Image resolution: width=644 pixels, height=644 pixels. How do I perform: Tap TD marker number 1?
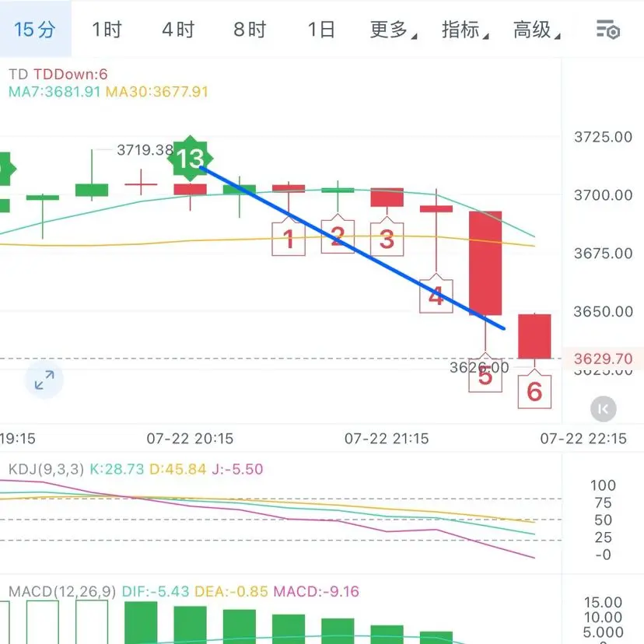pyautogui.click(x=289, y=238)
